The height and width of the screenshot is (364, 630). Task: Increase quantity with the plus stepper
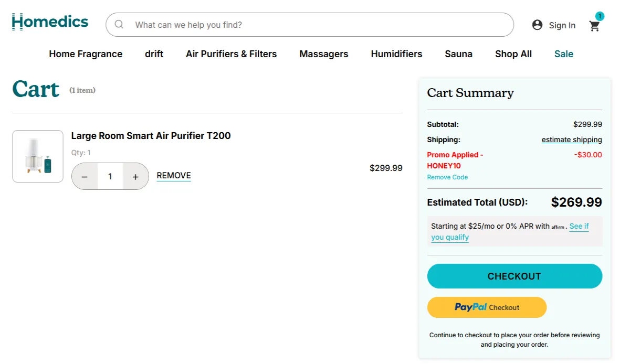135,176
